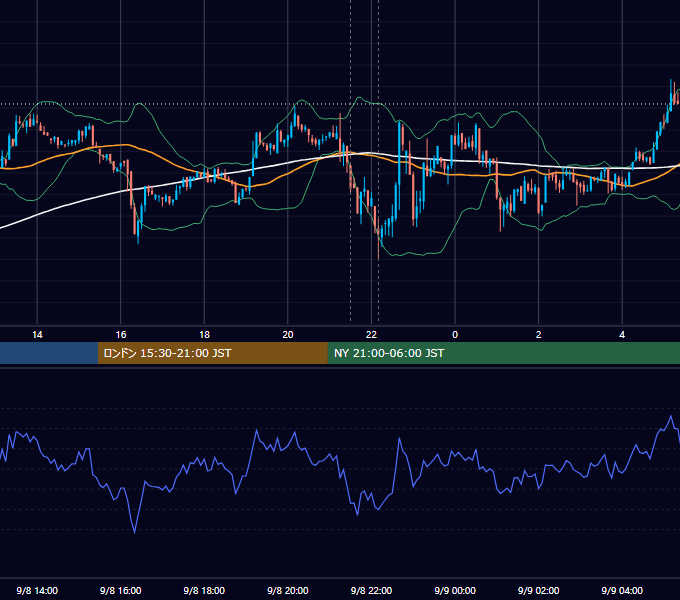Click the 4 hour label on the price chart axis
The height and width of the screenshot is (600, 680).
(x=622, y=335)
